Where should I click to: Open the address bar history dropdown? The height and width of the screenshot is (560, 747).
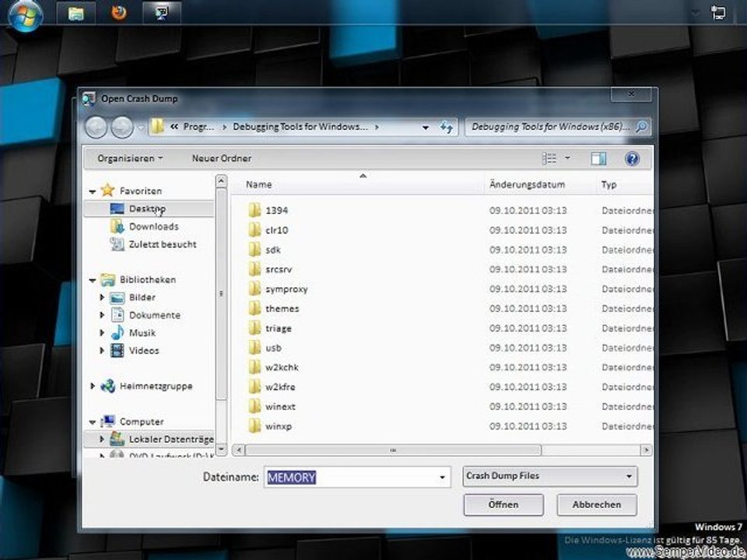(426, 128)
